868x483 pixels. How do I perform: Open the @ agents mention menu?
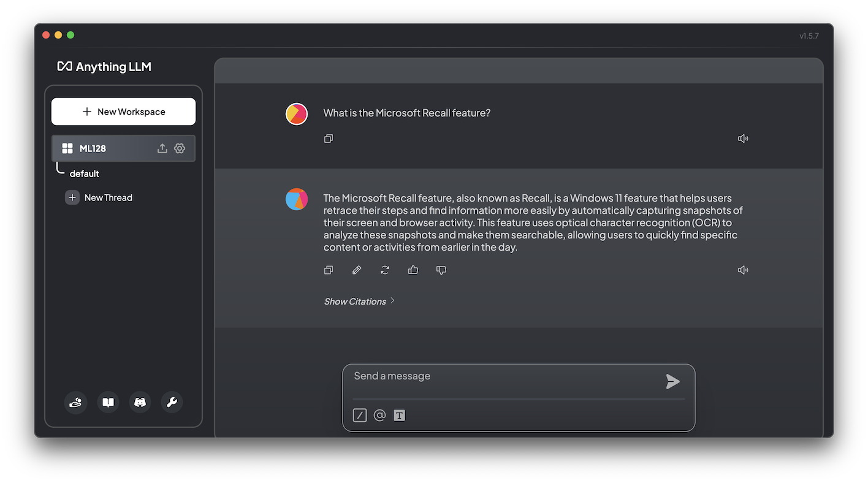(379, 416)
